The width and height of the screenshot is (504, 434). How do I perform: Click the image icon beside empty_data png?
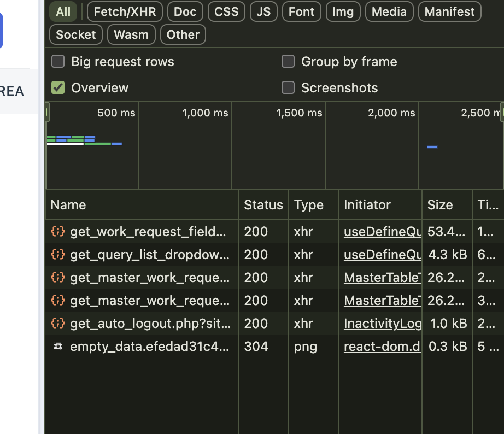57,347
